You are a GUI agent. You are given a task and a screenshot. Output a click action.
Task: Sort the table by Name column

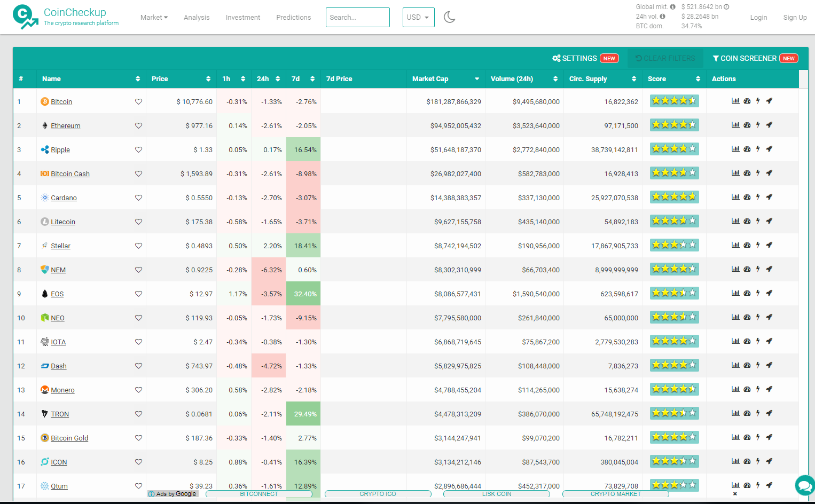point(91,78)
